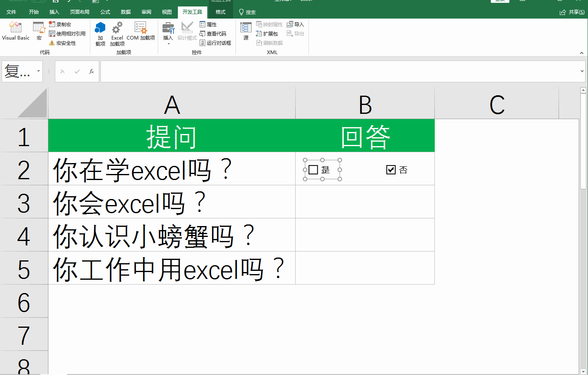588x375 pixels.
Task: Click the 搜索 lightbulb search box
Action: 247,12
